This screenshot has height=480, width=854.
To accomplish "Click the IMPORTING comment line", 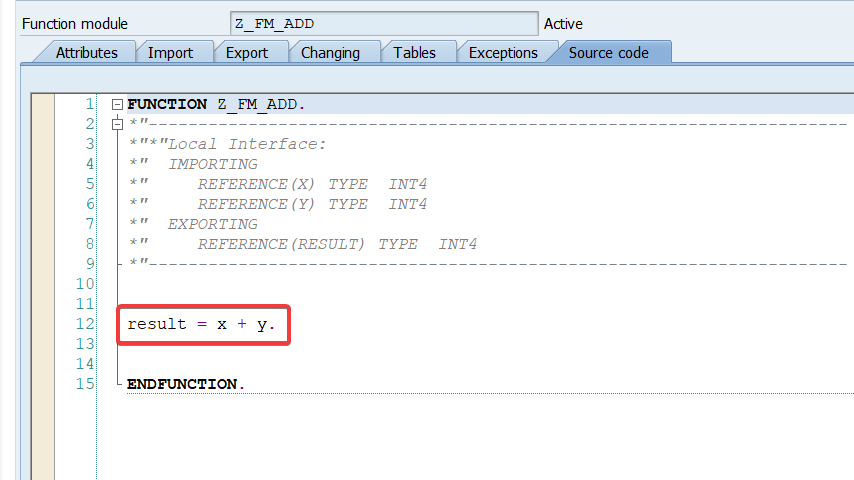I will pos(193,164).
